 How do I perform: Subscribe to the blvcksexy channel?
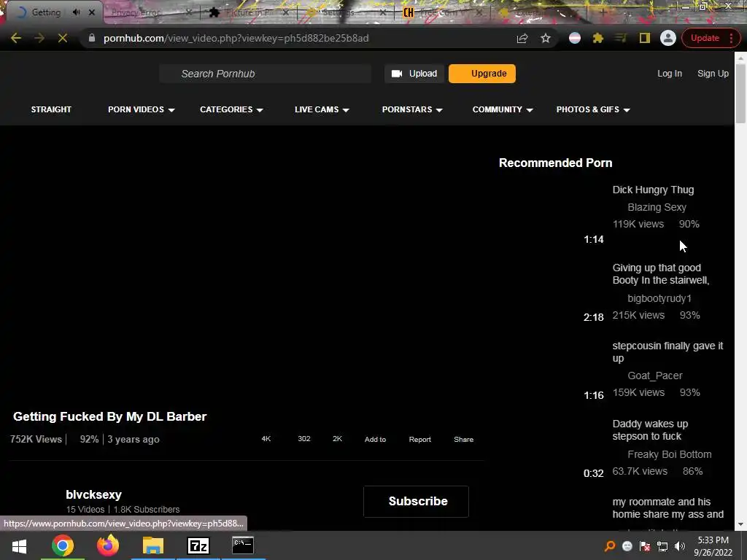click(416, 502)
